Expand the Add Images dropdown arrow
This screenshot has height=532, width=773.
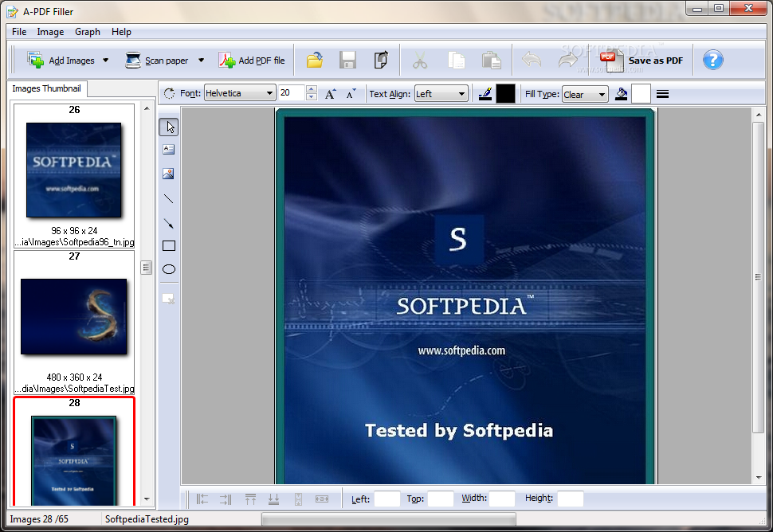click(105, 60)
